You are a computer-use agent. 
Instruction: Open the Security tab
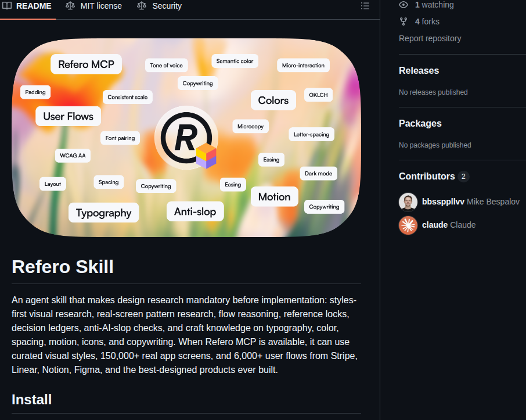coord(159,6)
